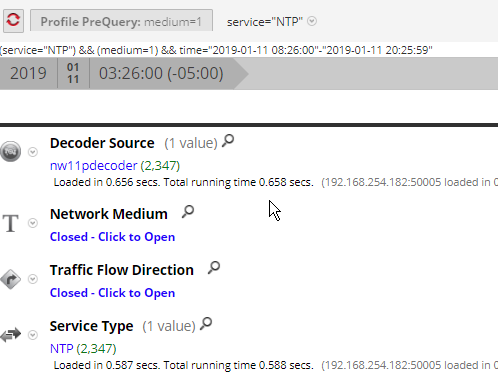Open the closed Traffic Flow Direction section
Image resolution: width=498 pixels, height=385 pixels.
click(112, 293)
